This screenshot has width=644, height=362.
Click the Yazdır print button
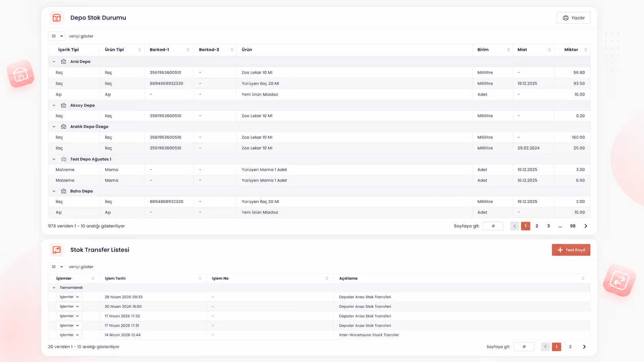(574, 18)
